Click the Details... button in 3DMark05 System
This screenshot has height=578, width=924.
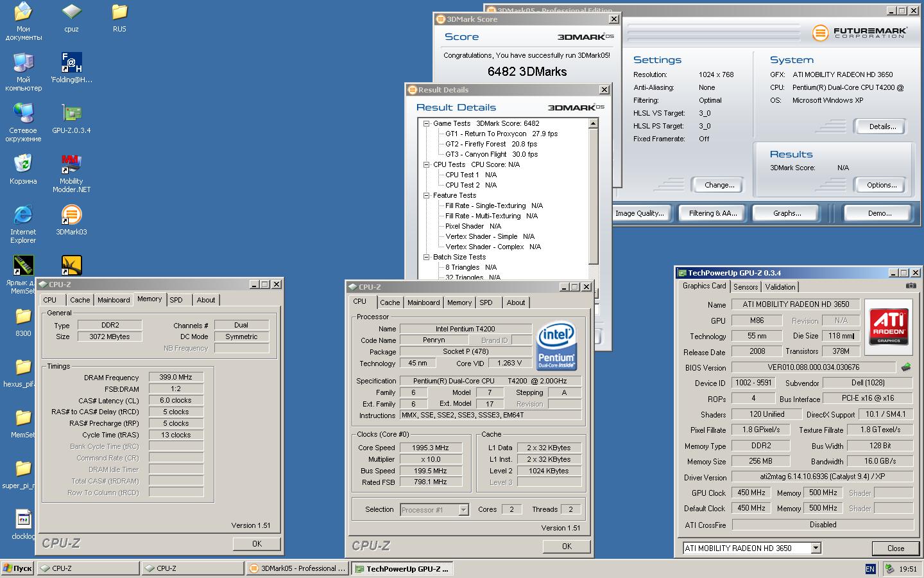(882, 127)
